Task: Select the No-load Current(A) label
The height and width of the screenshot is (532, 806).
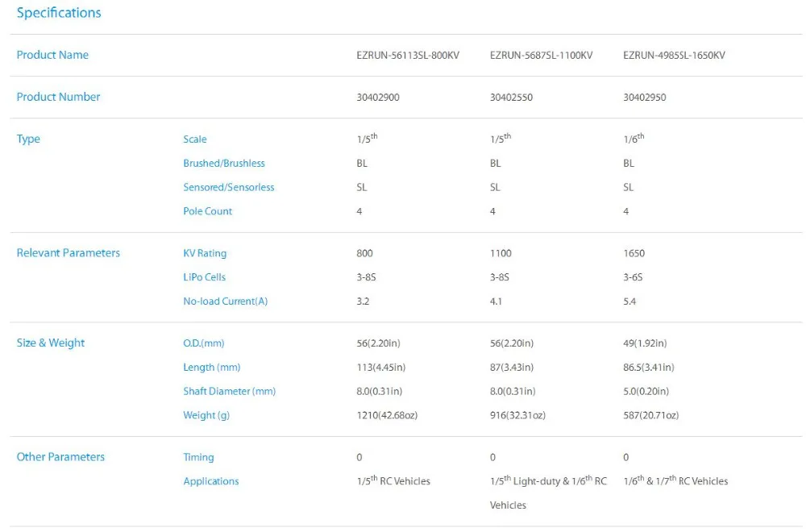Action: [x=225, y=301]
